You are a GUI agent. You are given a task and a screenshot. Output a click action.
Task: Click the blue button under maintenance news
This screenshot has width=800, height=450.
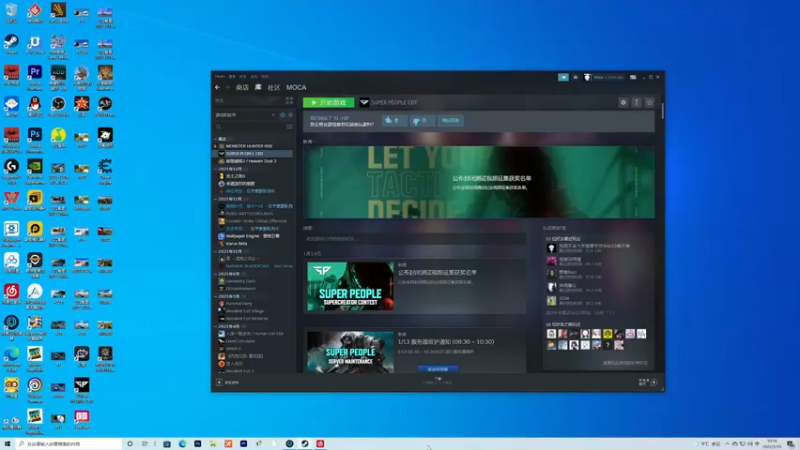[x=437, y=369]
